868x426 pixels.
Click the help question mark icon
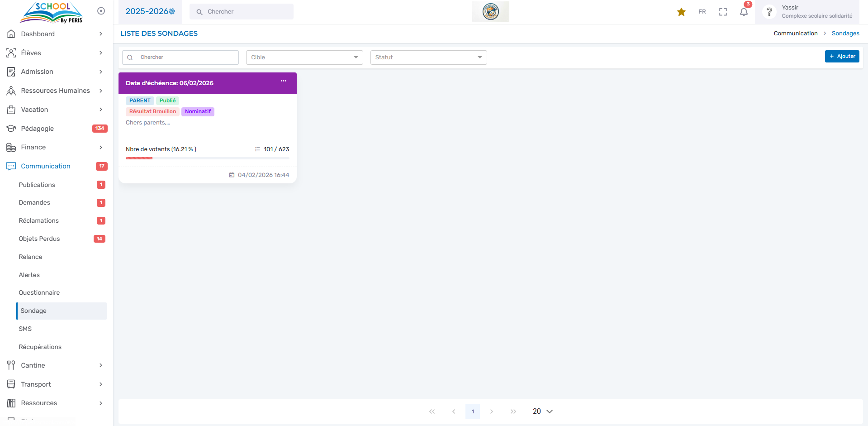[769, 12]
